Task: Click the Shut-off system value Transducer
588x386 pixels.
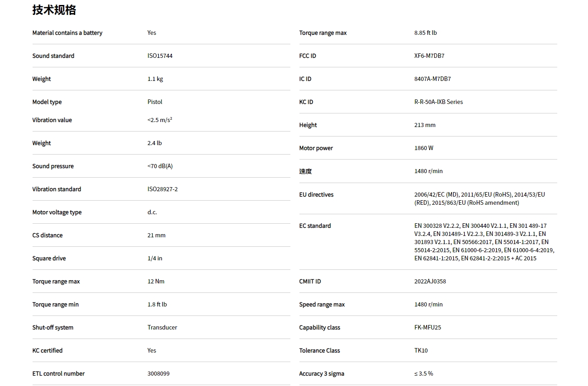Action: 162,328
